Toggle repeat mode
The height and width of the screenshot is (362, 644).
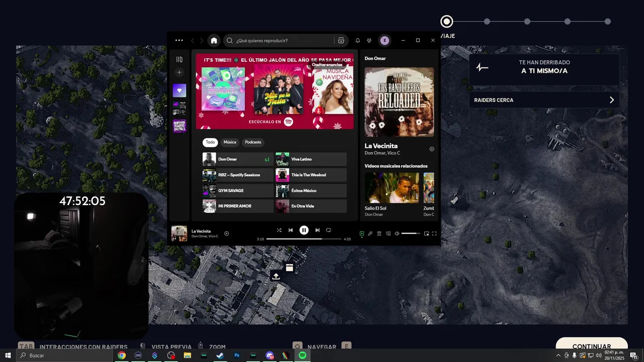(x=329, y=230)
